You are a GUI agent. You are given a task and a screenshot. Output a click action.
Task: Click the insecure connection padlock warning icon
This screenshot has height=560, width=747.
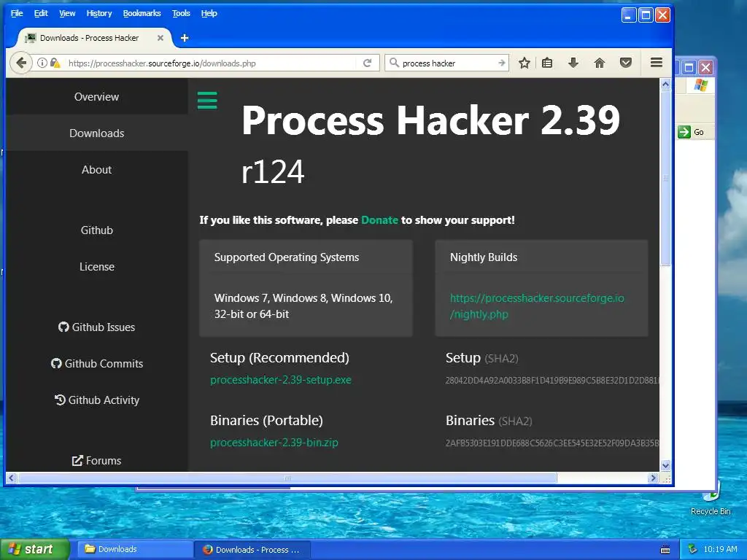click(55, 63)
